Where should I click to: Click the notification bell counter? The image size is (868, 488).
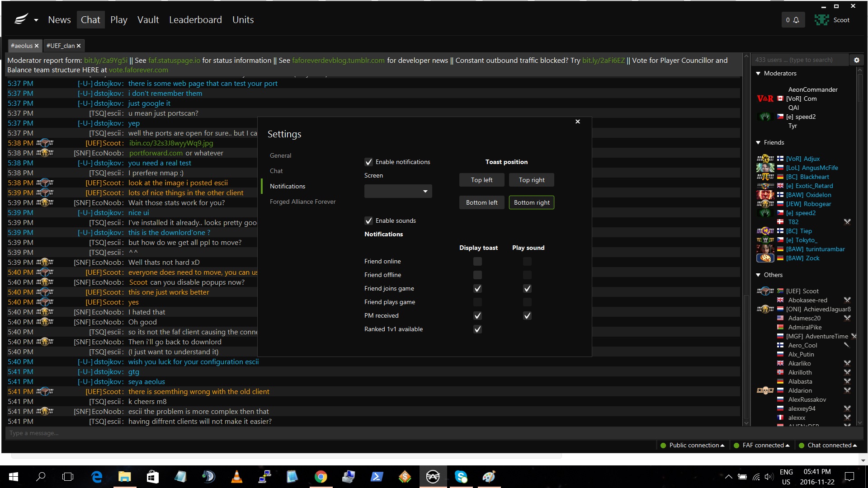coord(793,20)
